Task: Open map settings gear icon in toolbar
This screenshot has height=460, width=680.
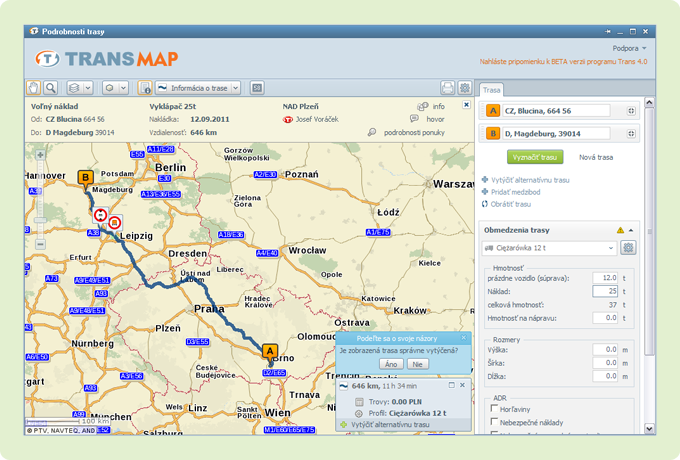Action: coord(465,88)
